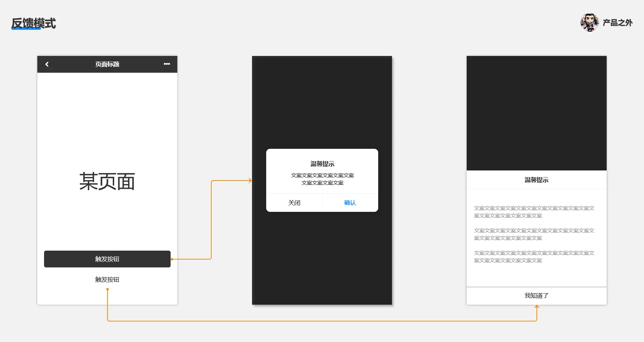Click the first 文案 paragraph in bottom sheet
The height and width of the screenshot is (342, 644).
534,212
